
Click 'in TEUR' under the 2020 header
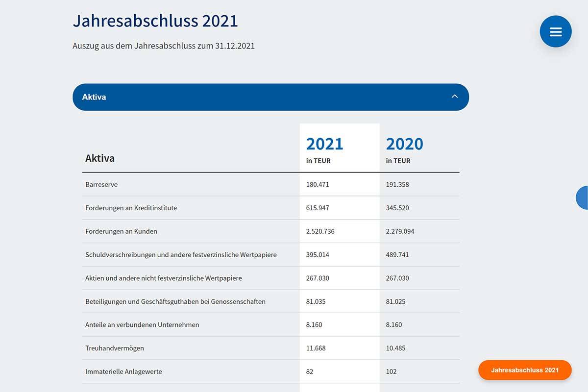[398, 161]
